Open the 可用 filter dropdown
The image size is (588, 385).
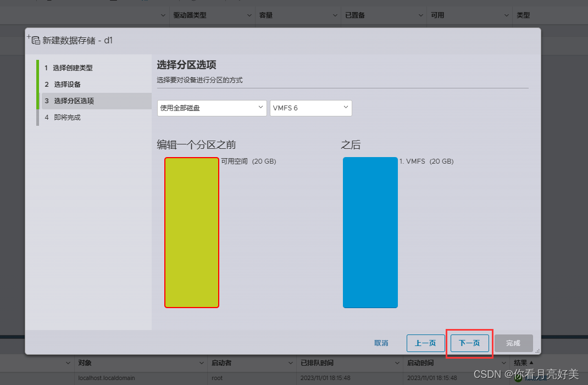click(x=507, y=15)
